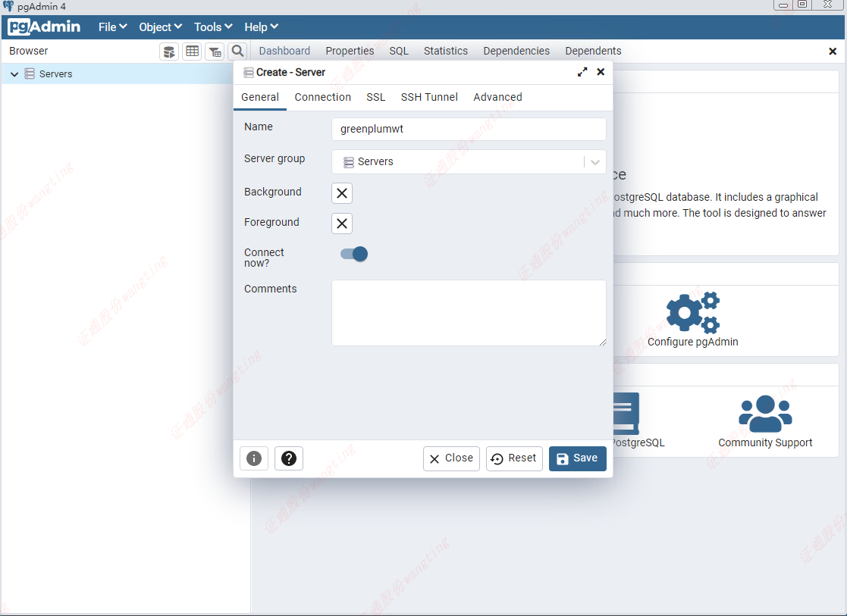Open the Tools menu
This screenshot has height=616, width=847.
coord(213,27)
